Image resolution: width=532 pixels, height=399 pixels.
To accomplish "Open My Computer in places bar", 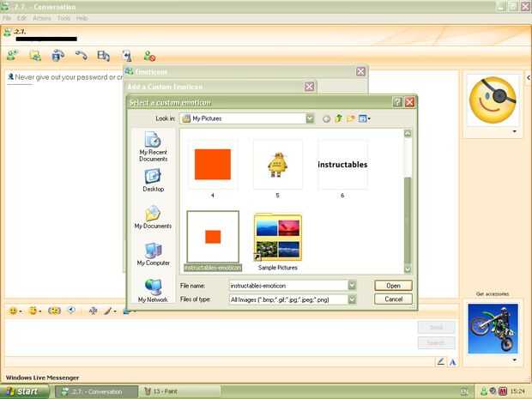I will click(x=153, y=255).
